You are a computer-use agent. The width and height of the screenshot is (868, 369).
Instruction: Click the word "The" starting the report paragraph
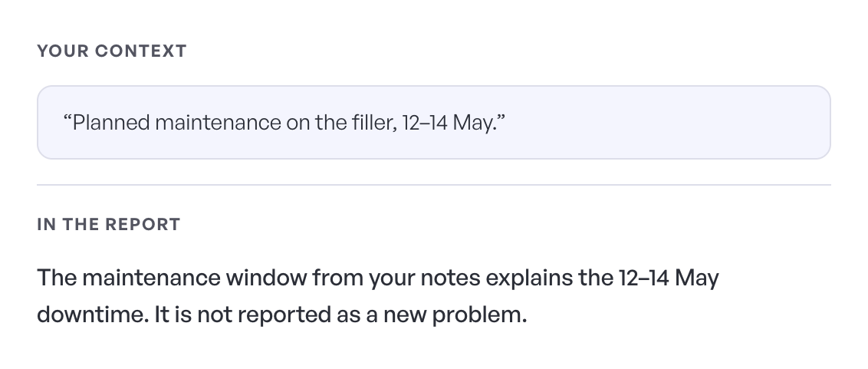pyautogui.click(x=57, y=278)
